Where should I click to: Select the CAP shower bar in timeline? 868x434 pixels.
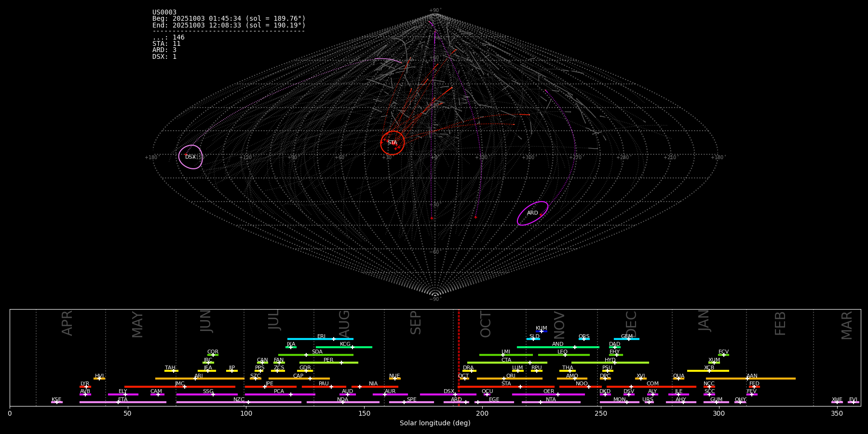299,379
